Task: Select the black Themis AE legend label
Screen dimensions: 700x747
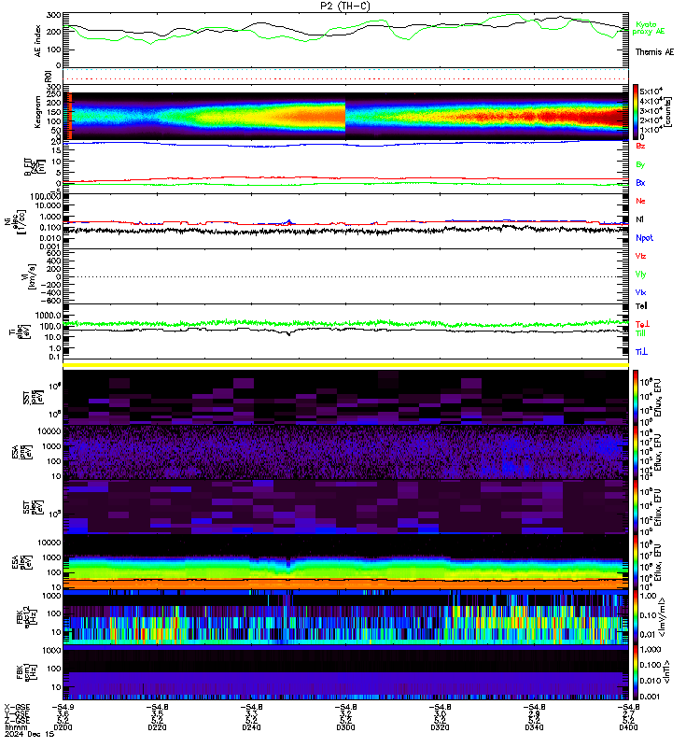Action: point(655,52)
